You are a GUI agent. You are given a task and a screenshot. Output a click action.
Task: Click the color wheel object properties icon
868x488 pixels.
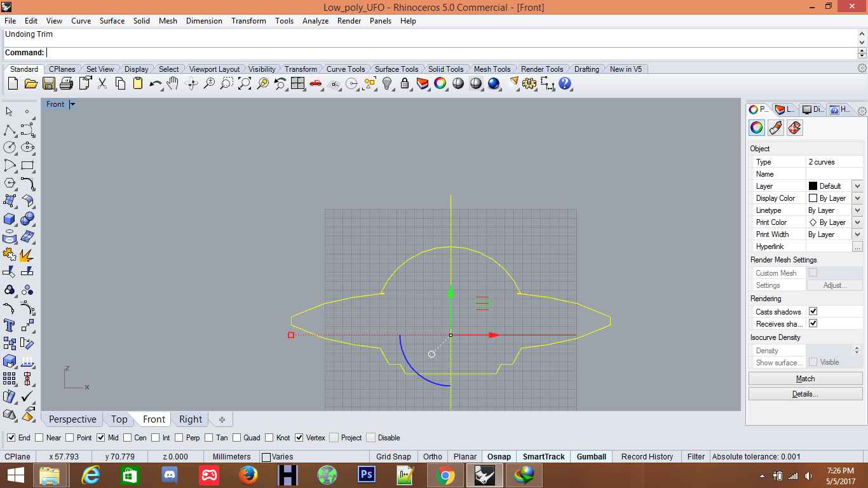(x=756, y=128)
